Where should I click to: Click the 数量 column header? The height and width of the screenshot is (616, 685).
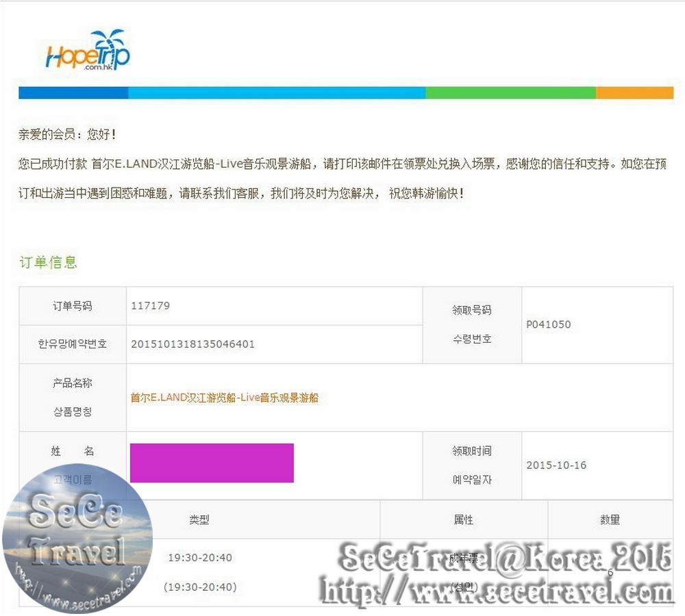click(x=610, y=519)
